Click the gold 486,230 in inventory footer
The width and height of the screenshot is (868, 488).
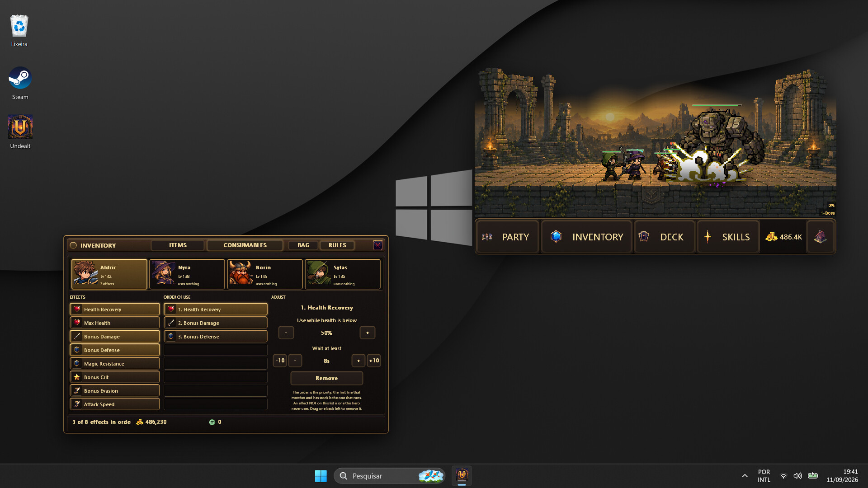pos(151,422)
